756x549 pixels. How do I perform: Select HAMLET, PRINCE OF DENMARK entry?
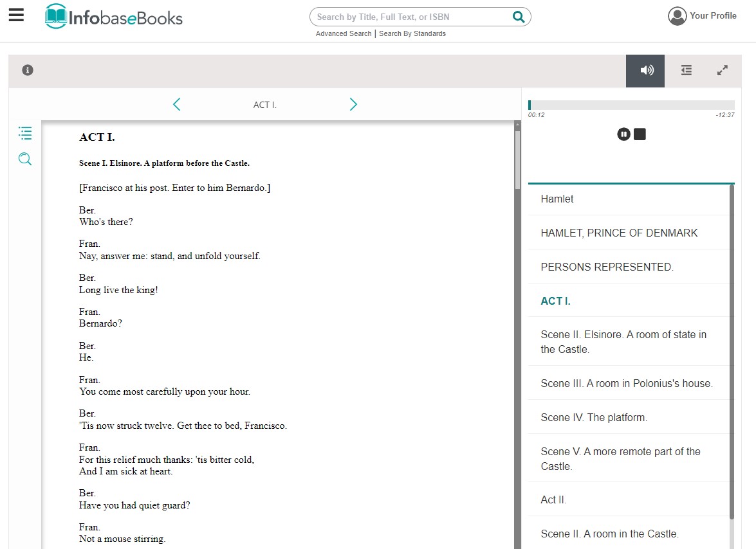click(629, 233)
